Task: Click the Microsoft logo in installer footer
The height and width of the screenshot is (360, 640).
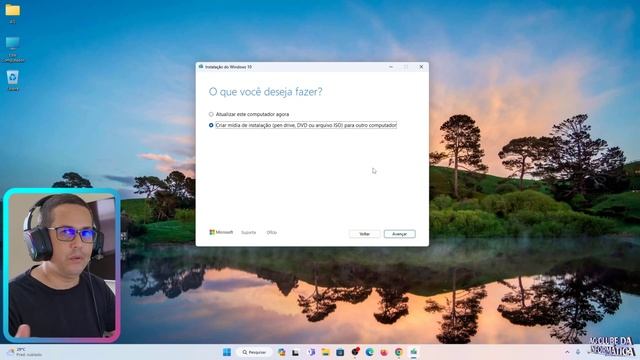Action: tap(221, 232)
